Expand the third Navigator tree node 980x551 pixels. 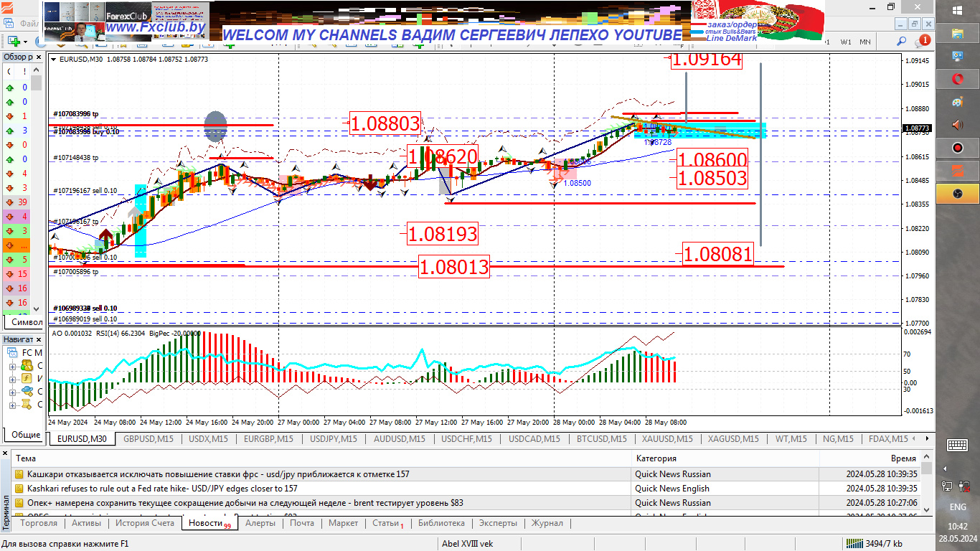click(12, 392)
